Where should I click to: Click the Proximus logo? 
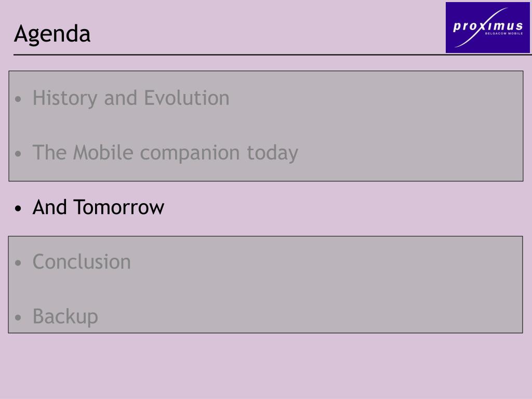click(487, 28)
